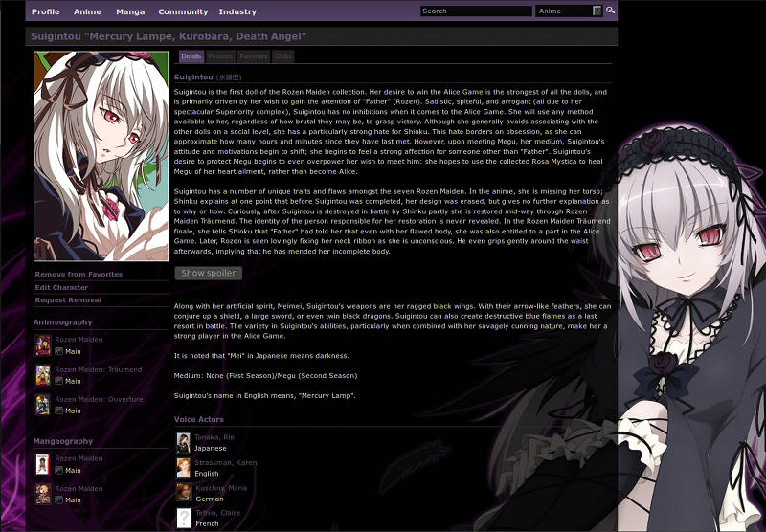Click Koschny, Maria photo thumbnail
Screen dimensions: 766x532
[x=184, y=493]
